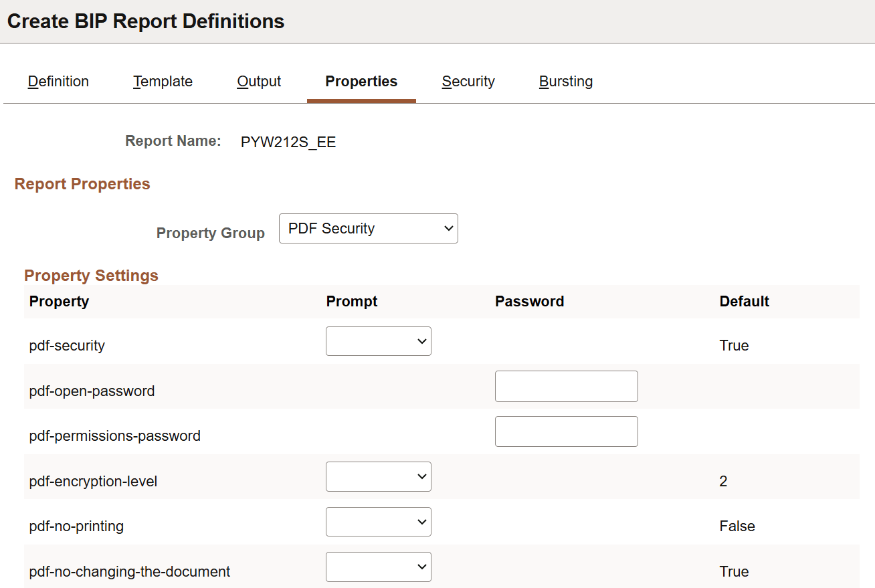The width and height of the screenshot is (875, 588).
Task: Click the Prompt column header
Action: point(351,302)
